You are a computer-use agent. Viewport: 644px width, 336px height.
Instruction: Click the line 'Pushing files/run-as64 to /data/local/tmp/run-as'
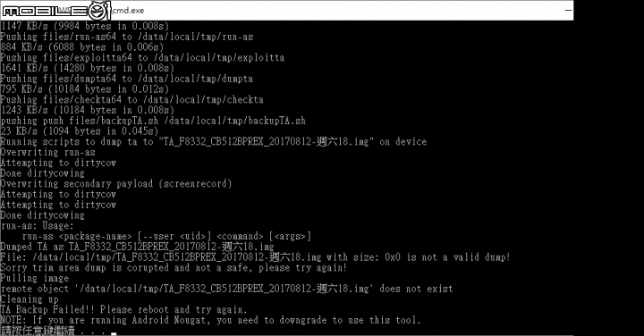[127, 37]
